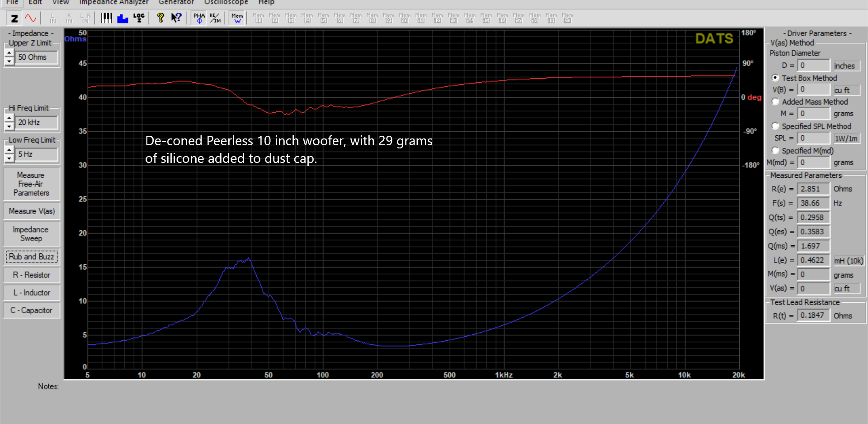Click the added mass M input field
The image size is (868, 424).
(x=814, y=114)
